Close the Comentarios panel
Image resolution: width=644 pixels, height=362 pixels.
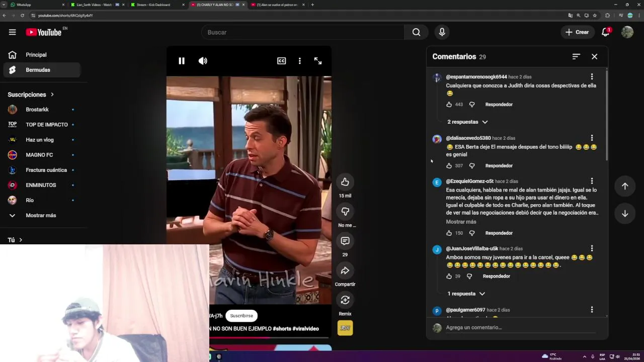tap(594, 56)
